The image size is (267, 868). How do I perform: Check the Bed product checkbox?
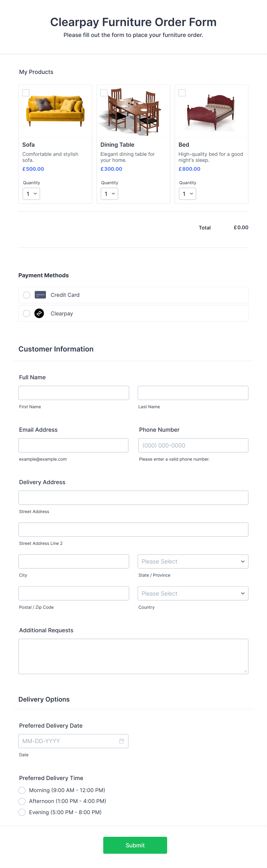182,92
